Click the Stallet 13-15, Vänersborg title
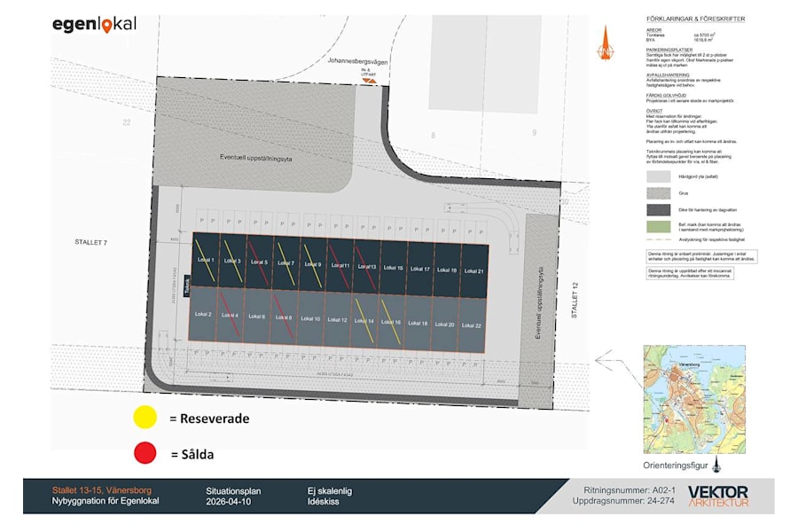The height and width of the screenshot is (532, 798). point(102,490)
